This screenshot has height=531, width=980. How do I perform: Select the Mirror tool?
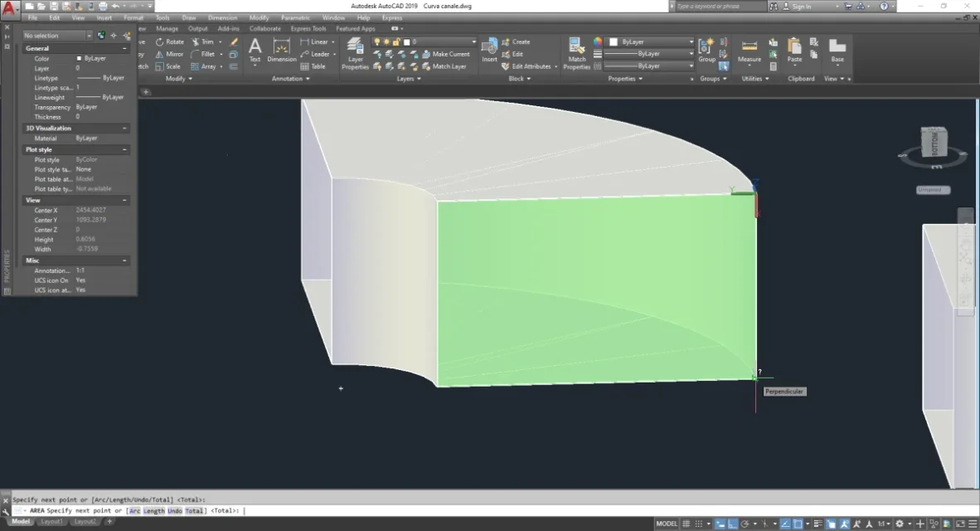pos(169,55)
